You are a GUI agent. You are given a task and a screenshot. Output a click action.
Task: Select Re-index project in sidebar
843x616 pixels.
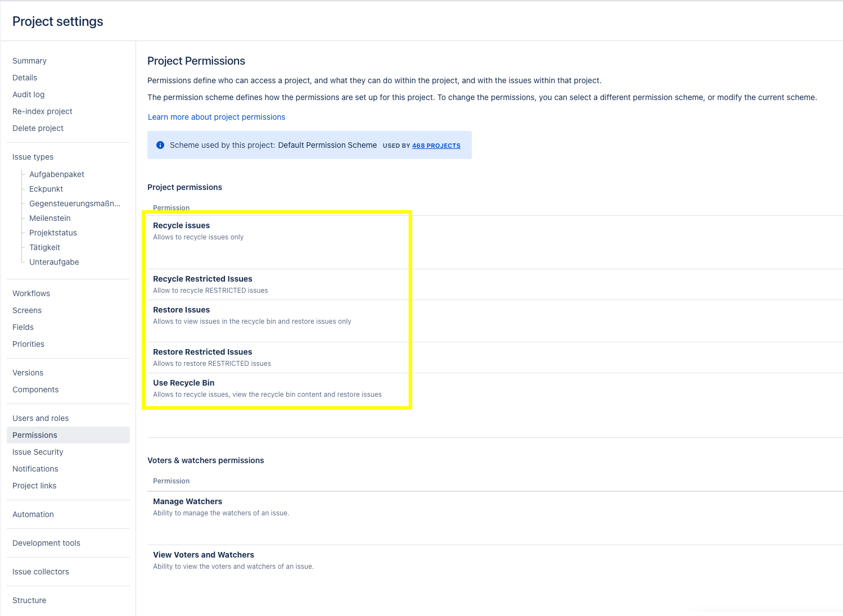click(x=42, y=111)
